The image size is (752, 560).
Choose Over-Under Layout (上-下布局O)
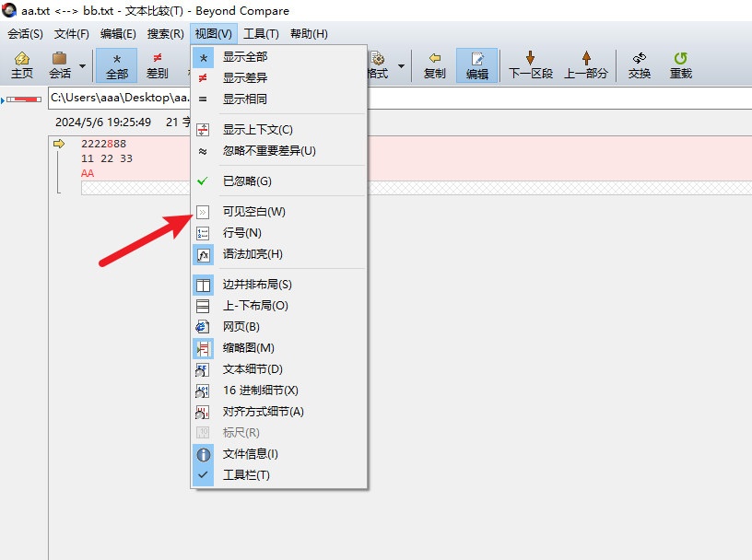tap(278, 306)
